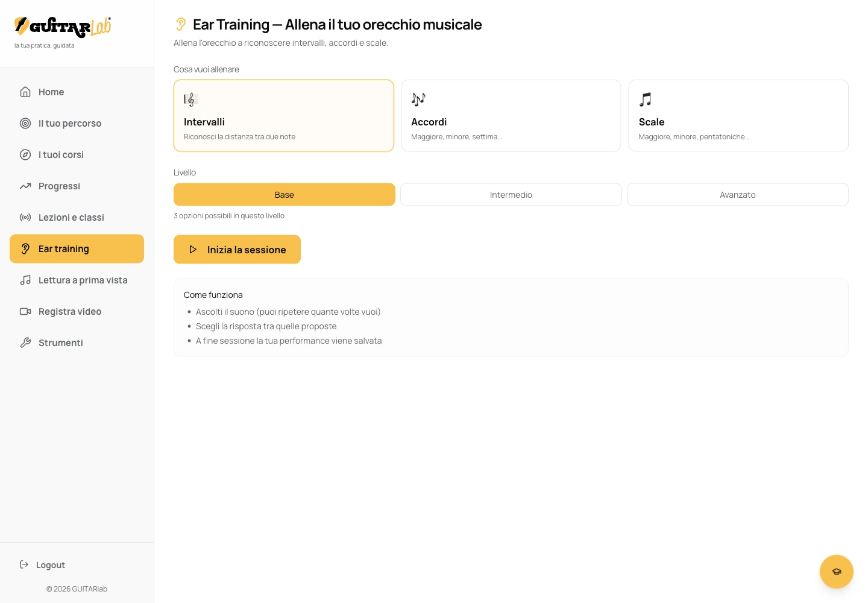Open Lettura a prima vista
868x603 pixels.
point(77,280)
